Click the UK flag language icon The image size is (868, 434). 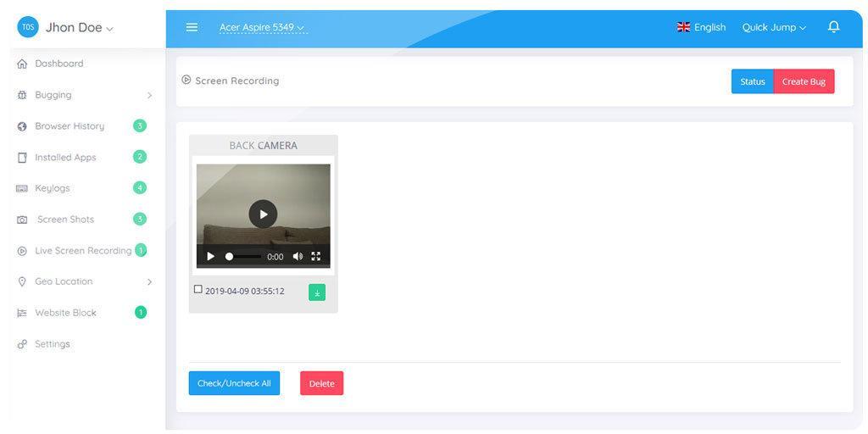[683, 27]
